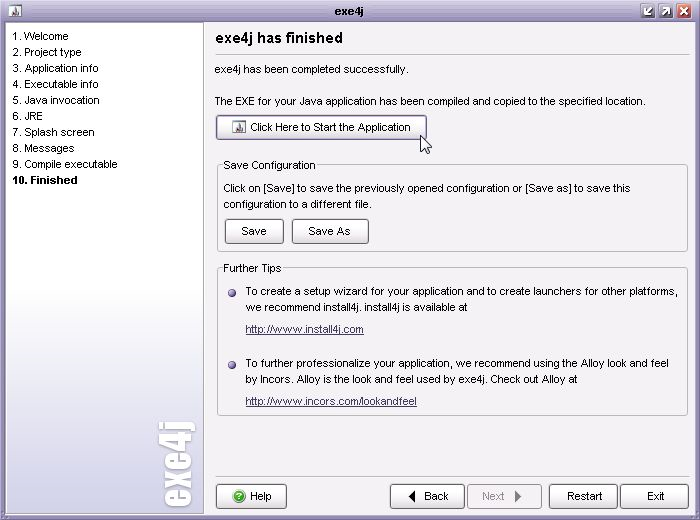This screenshot has width=700, height=520.
Task: Click the 'Further Tips' group label
Action: [x=252, y=268]
